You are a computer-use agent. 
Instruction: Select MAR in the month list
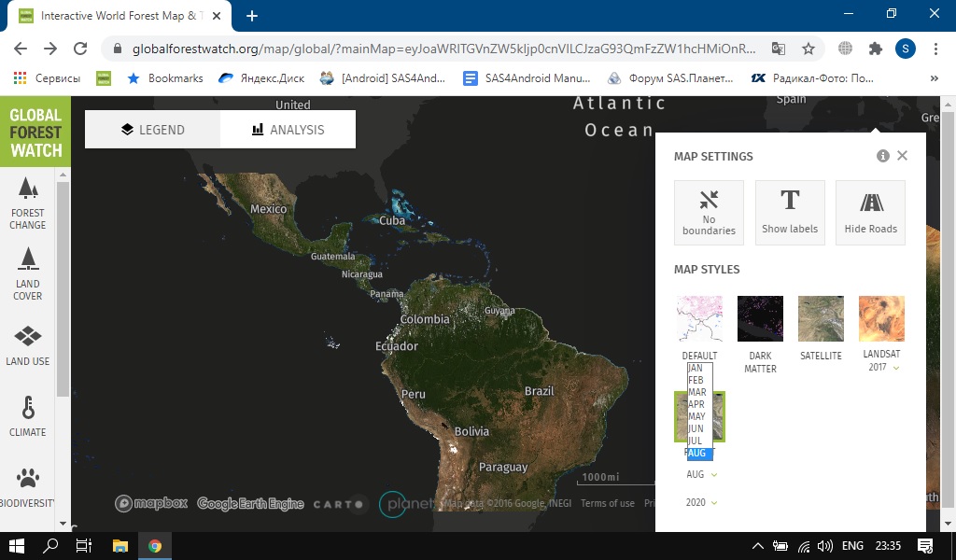(696, 392)
